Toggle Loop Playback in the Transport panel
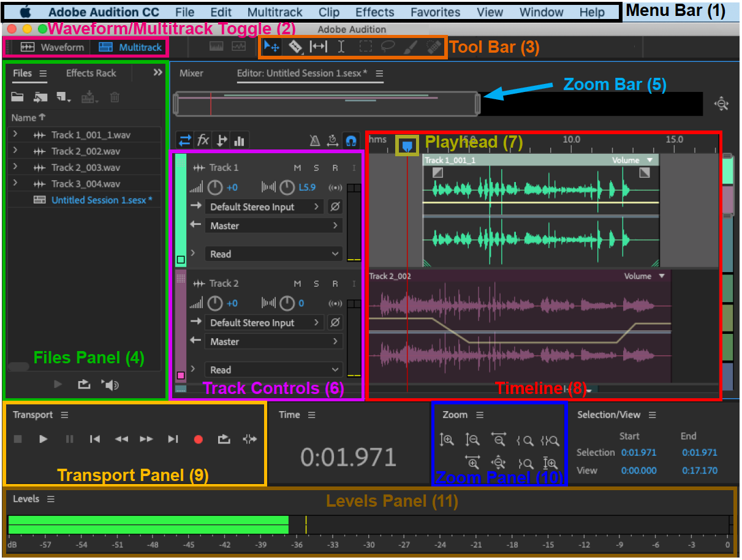Image resolution: width=742 pixels, height=560 pixels. pyautogui.click(x=224, y=439)
